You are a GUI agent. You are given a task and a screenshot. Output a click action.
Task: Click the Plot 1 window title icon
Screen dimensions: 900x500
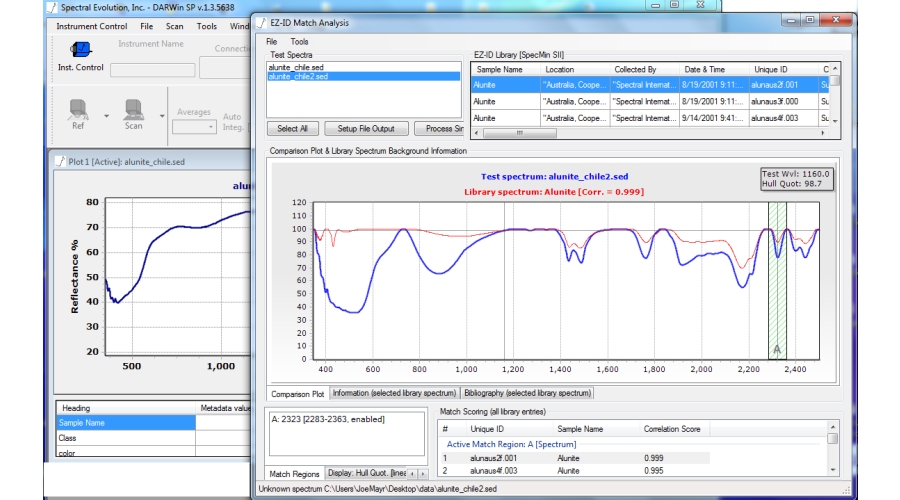59,160
